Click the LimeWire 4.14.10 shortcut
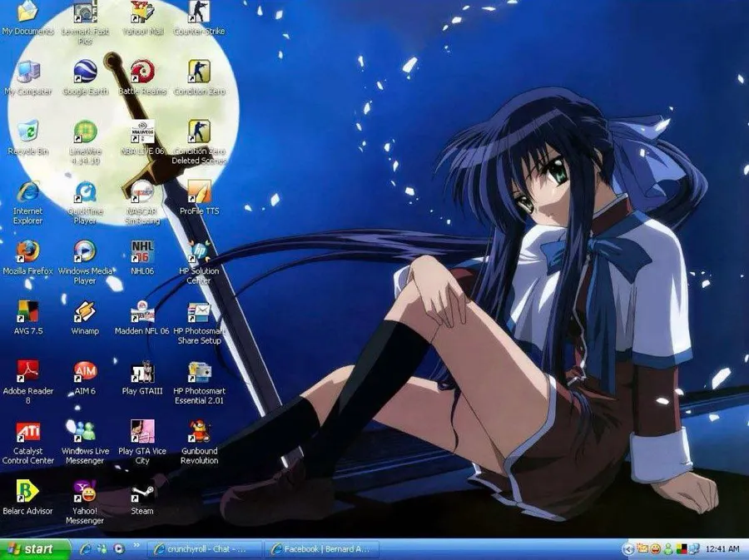 (x=85, y=143)
